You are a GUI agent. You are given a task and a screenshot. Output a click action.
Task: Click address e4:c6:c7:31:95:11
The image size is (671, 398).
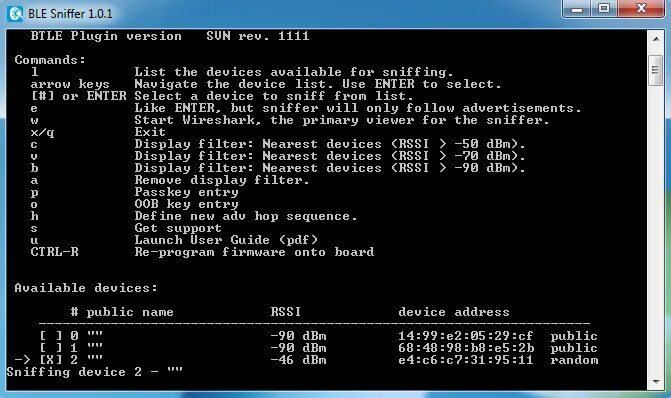pyautogui.click(x=466, y=360)
